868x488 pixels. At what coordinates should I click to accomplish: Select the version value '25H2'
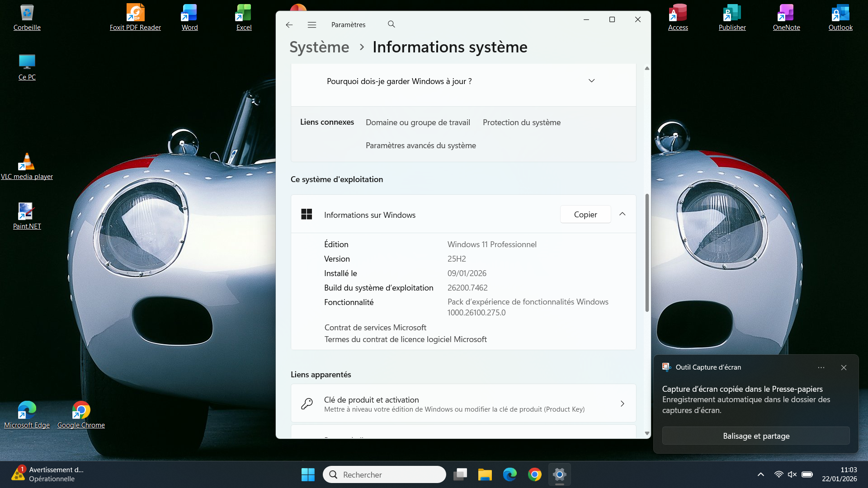click(457, 259)
